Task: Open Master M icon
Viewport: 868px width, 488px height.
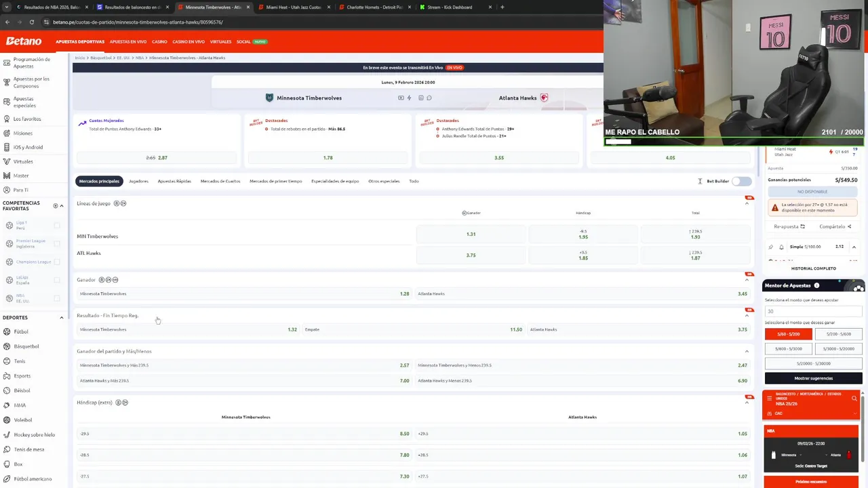Action: click(x=6, y=176)
